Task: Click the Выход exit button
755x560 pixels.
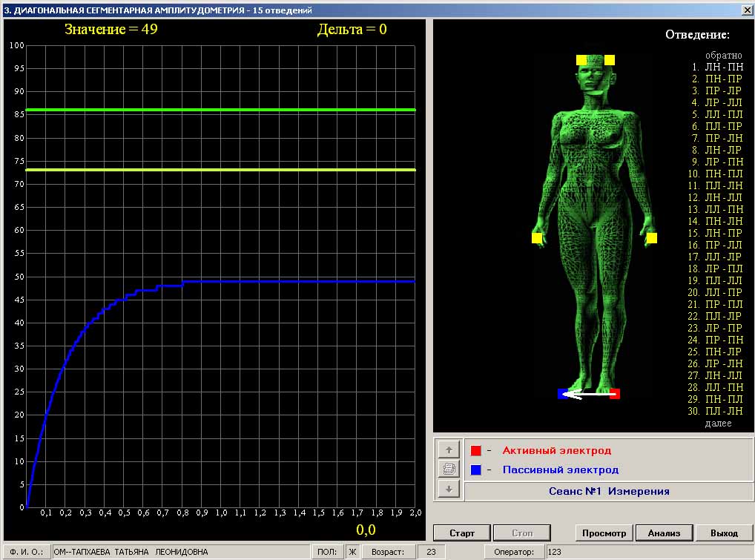Action: pos(724,533)
